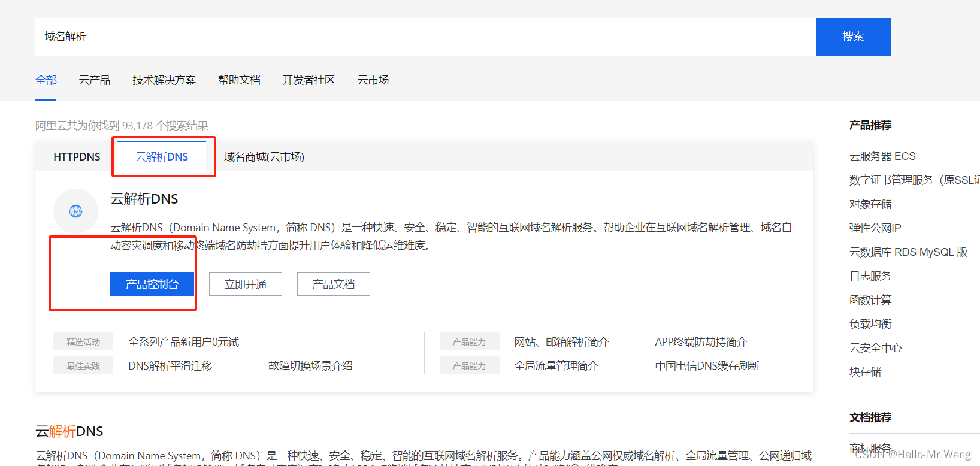Open the 块存储 recommendation link
Image resolution: width=980 pixels, height=466 pixels.
pos(865,372)
